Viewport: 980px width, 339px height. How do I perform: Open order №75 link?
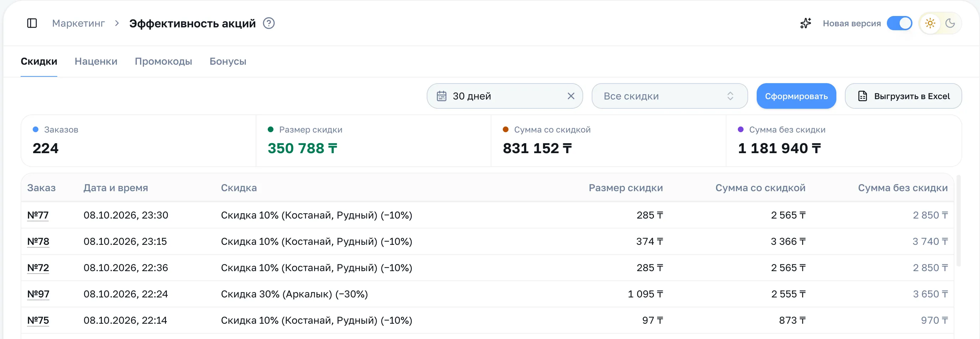click(x=38, y=320)
